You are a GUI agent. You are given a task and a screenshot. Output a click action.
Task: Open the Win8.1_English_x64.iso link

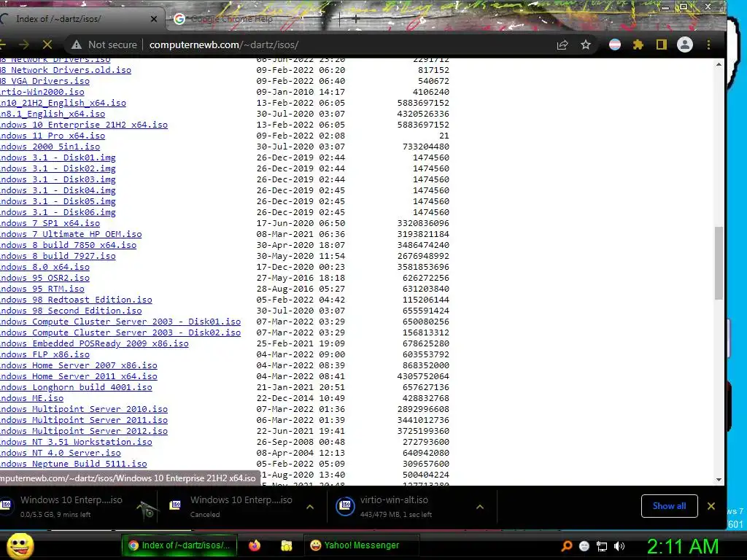pos(53,114)
